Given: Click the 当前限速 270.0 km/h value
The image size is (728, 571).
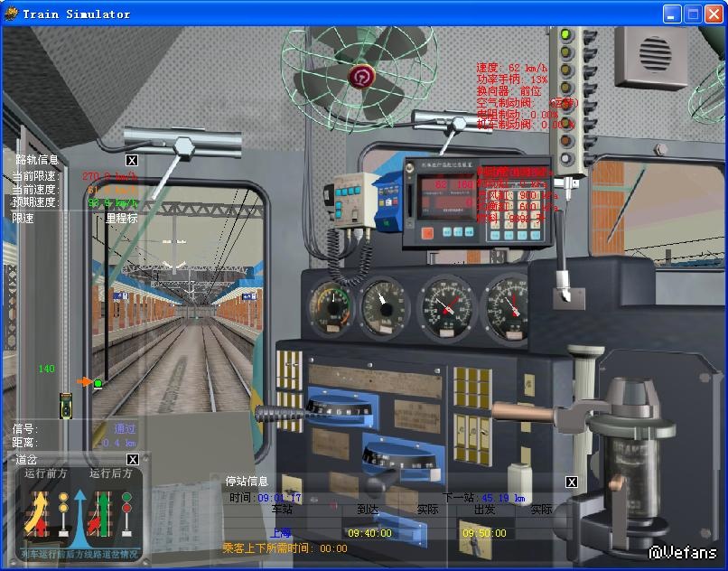Looking at the screenshot, I should click(x=110, y=176).
